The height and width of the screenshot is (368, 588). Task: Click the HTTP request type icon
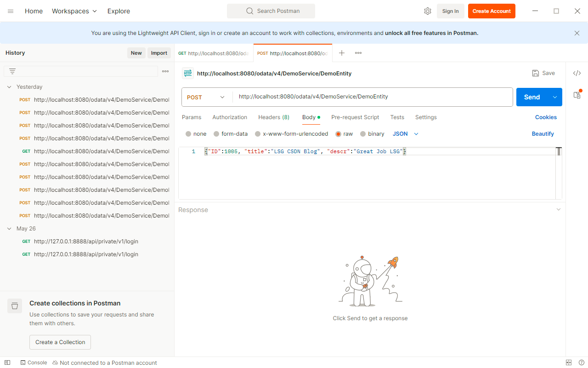click(x=188, y=73)
